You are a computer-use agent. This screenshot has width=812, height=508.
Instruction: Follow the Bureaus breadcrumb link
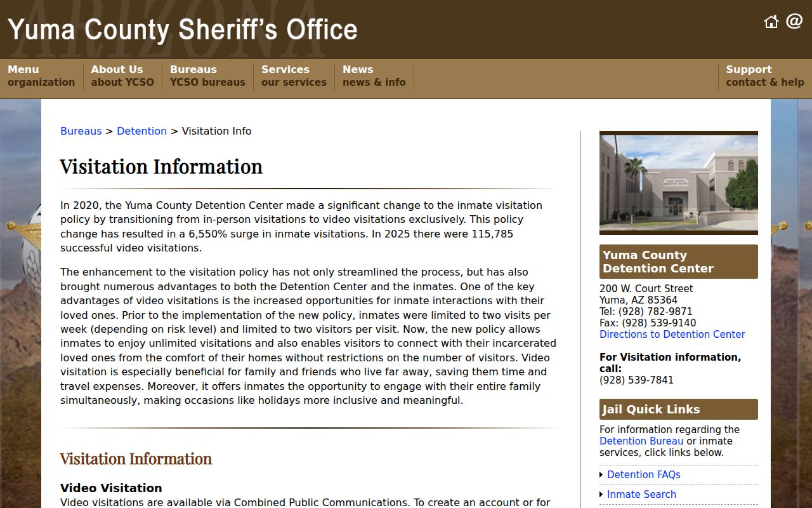pyautogui.click(x=81, y=131)
